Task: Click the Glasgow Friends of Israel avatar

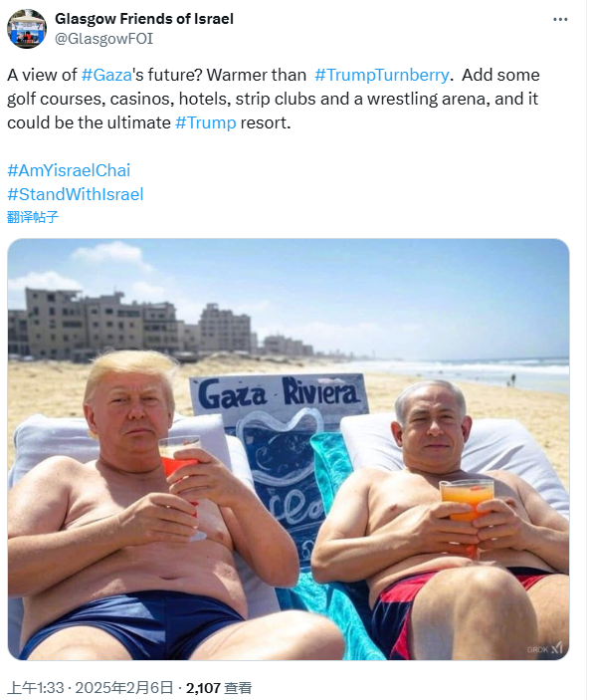Action: coord(27,29)
